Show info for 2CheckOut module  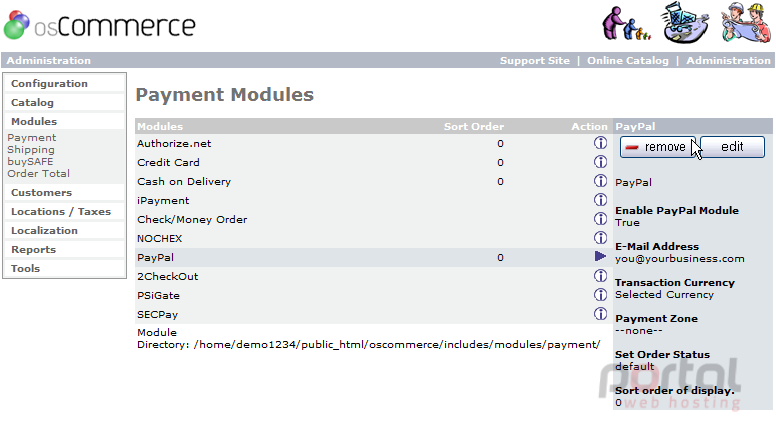coord(600,276)
